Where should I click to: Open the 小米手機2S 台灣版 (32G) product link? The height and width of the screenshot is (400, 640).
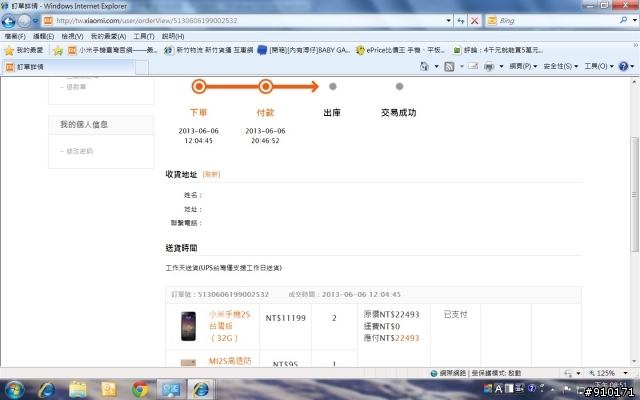pos(229,326)
